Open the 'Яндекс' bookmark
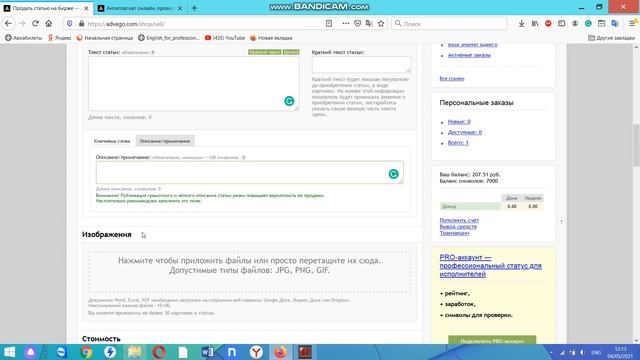This screenshot has width=640, height=360. [60, 38]
